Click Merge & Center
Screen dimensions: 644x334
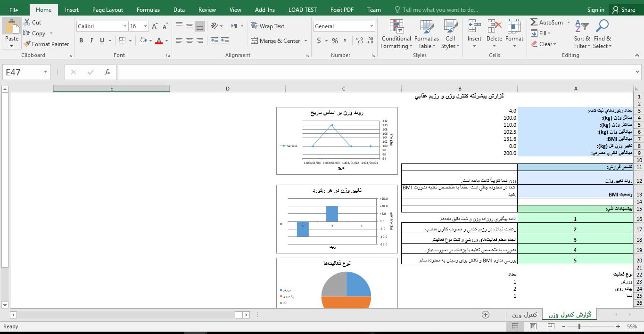coord(276,41)
